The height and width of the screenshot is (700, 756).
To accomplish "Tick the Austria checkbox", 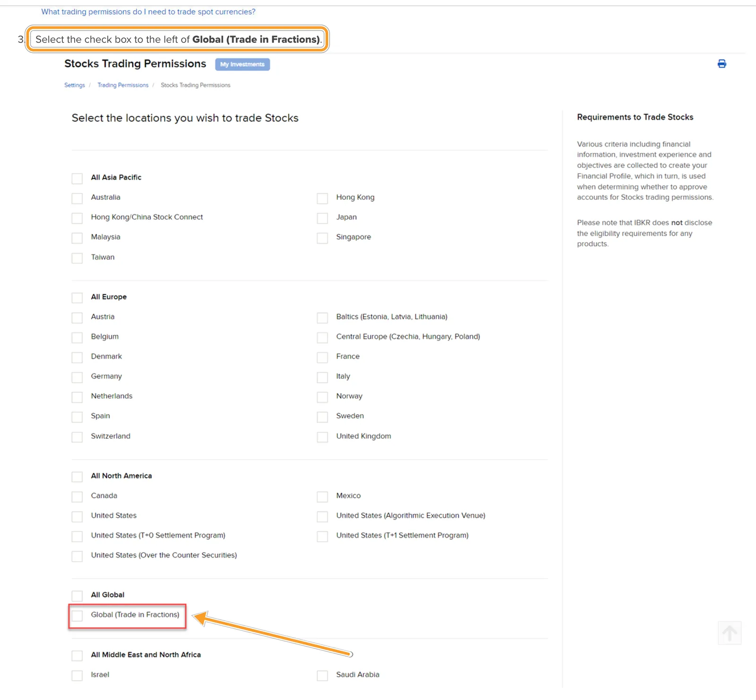I will tap(77, 317).
